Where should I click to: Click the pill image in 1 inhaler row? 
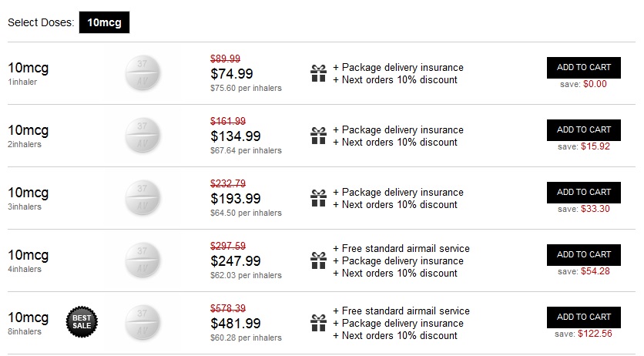(x=143, y=73)
